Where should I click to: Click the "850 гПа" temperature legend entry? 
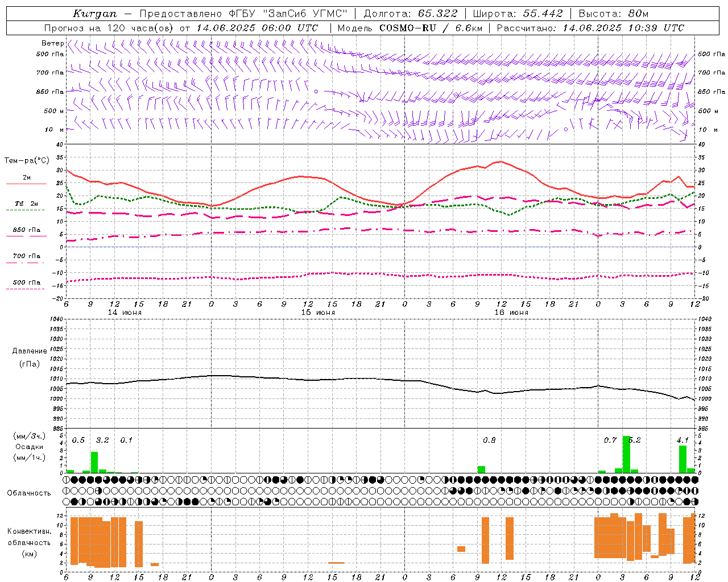coord(26,230)
